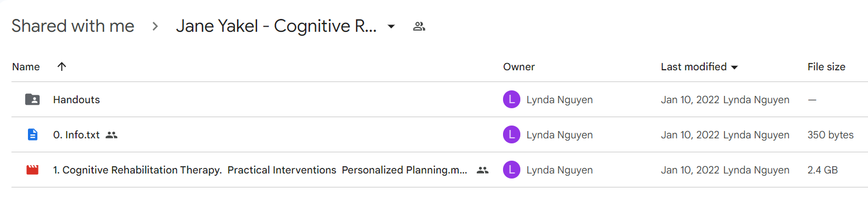
Task: Open the Jane Yakel folder dropdown arrow
Action: click(391, 26)
